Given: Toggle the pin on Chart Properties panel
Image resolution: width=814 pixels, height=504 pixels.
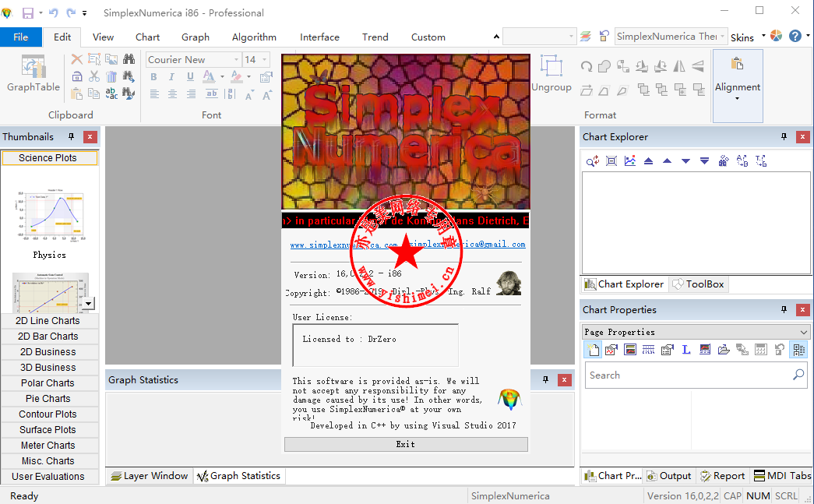Looking at the screenshot, I should pos(784,309).
